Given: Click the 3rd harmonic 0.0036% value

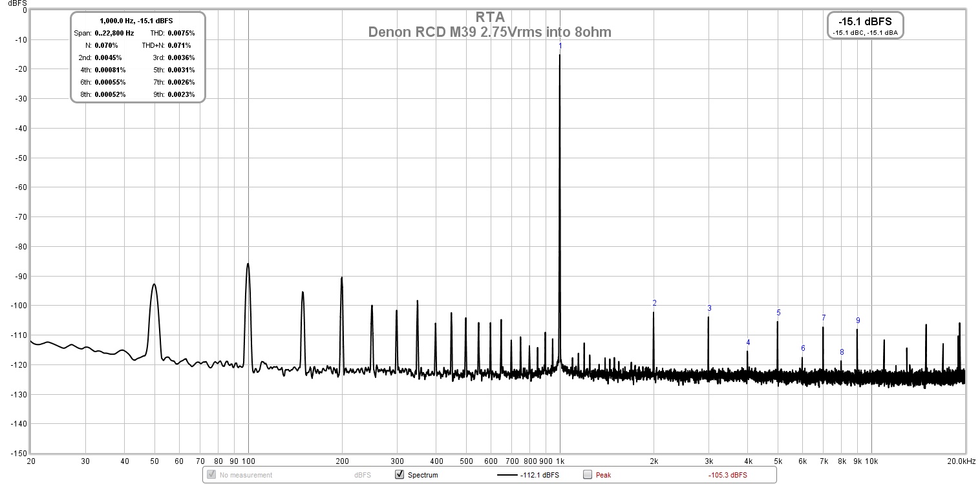Looking at the screenshot, I should (x=181, y=58).
